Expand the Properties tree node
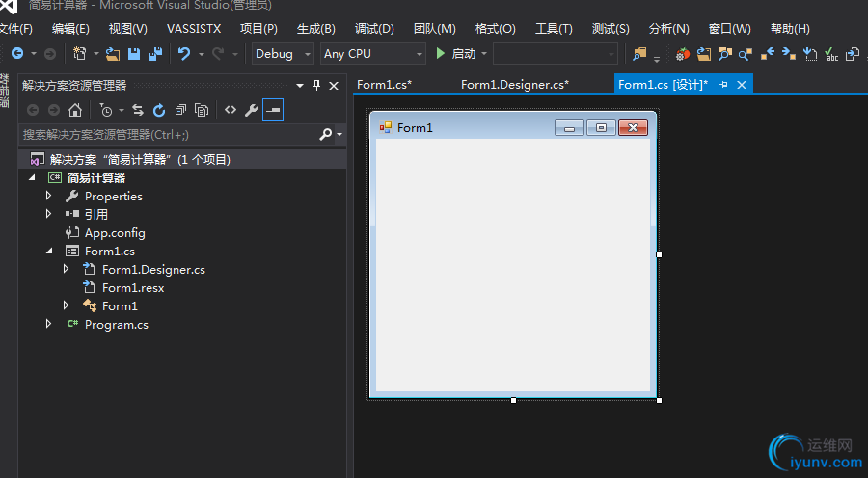Viewport: 868px width, 478px height. [x=49, y=196]
